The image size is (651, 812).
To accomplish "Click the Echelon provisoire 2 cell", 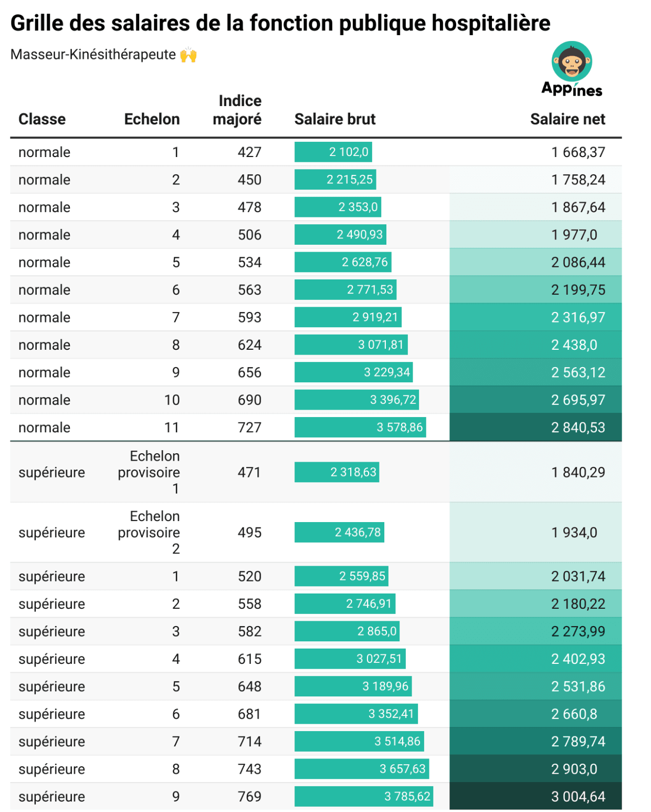I will 149,532.
